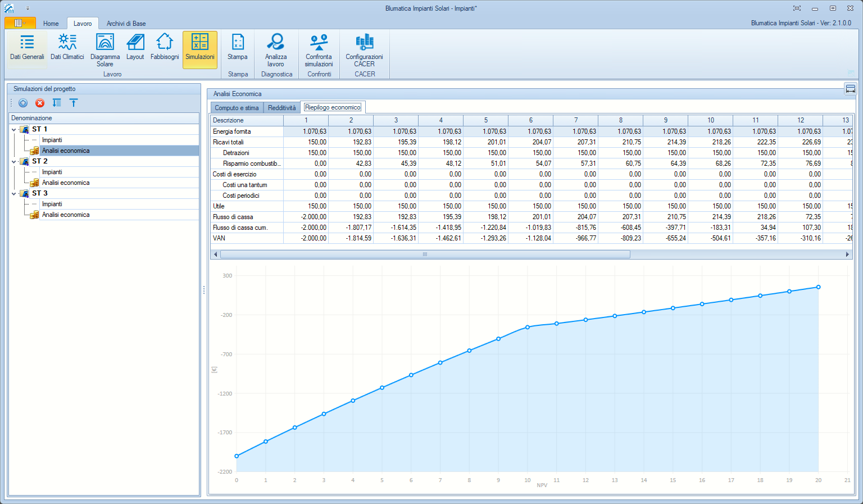Collapse the ST 3 tree node
Viewport: 863px width, 504px height.
pyautogui.click(x=14, y=193)
